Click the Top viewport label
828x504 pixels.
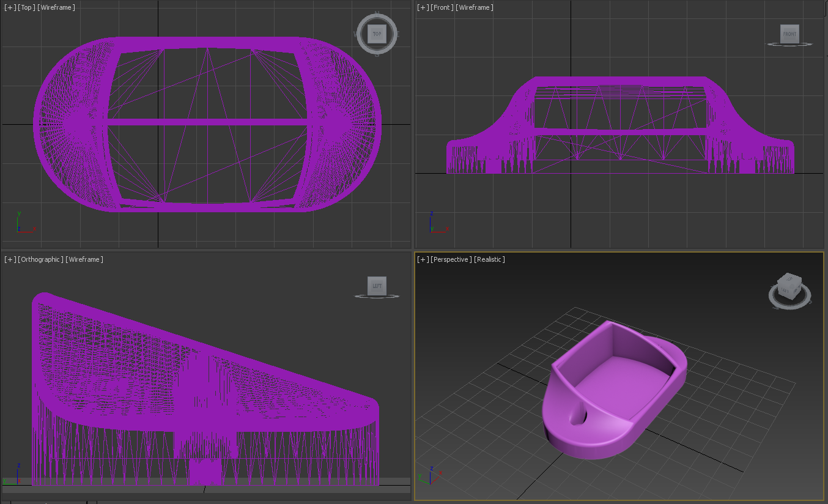click(x=25, y=7)
